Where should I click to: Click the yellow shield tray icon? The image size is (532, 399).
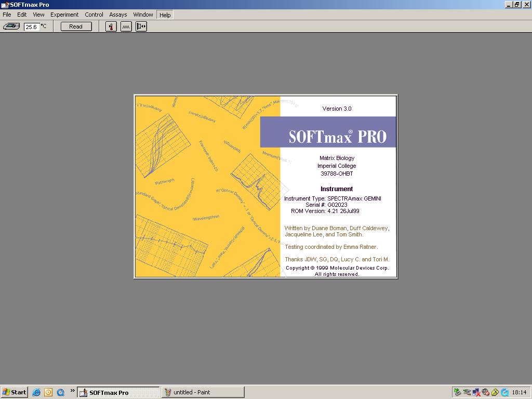[495, 392]
